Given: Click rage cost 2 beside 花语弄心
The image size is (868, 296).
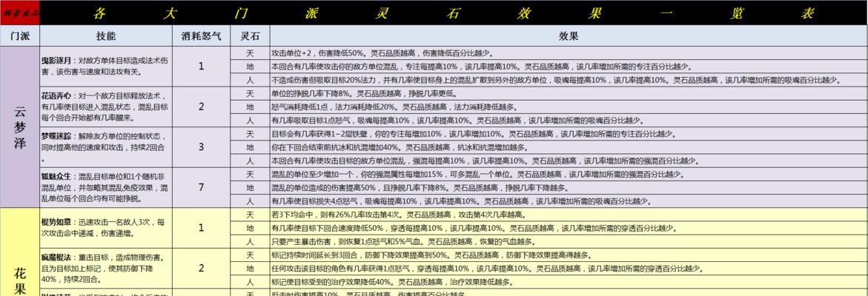Looking at the screenshot, I should click(202, 107).
